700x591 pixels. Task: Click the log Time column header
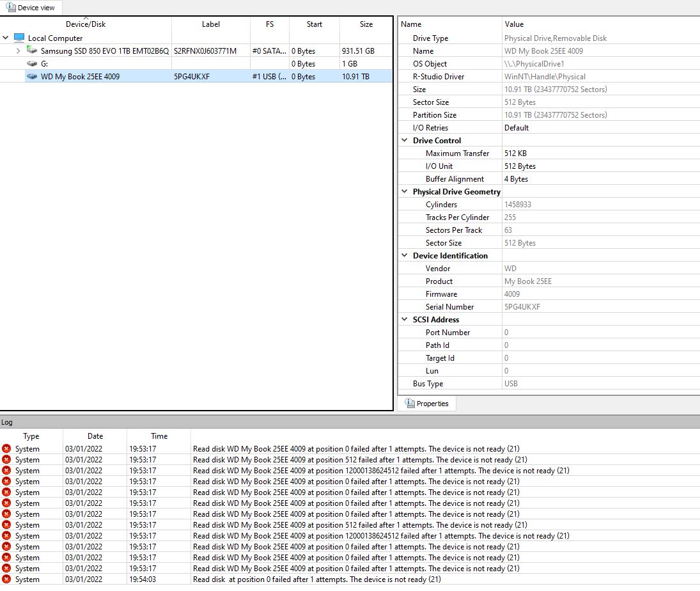(x=159, y=436)
